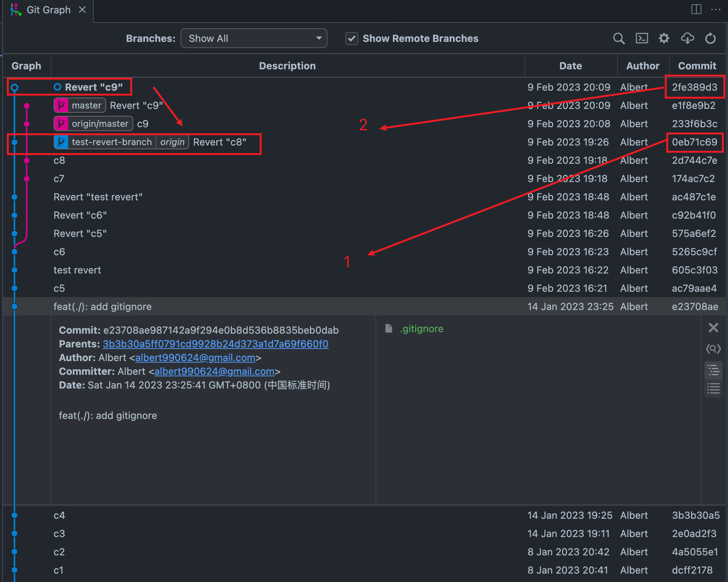Open the Find search icon
This screenshot has width=728, height=582.
[619, 38]
